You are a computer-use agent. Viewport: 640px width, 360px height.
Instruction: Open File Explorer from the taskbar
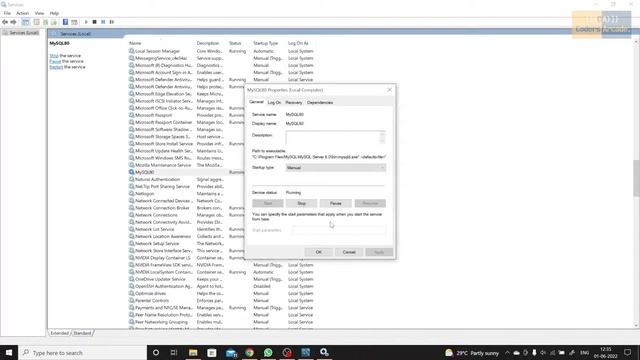tap(193, 353)
